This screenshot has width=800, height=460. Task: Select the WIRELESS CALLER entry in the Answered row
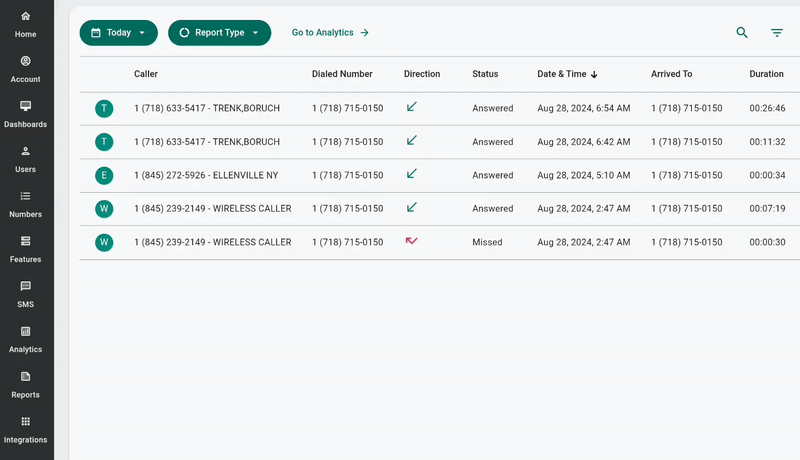[x=213, y=209]
